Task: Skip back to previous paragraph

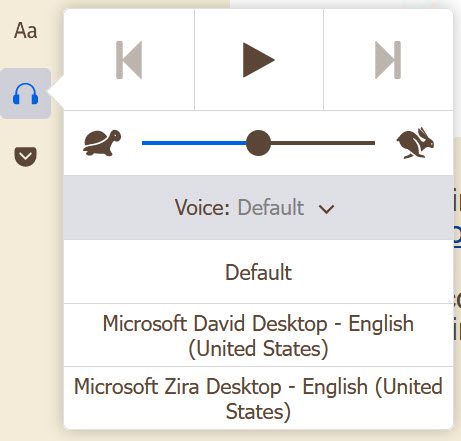Action: (x=129, y=60)
